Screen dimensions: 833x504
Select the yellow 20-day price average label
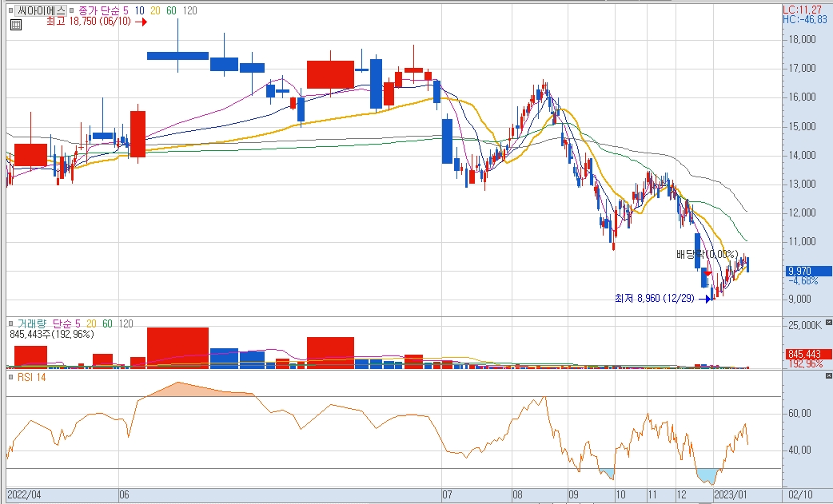coord(155,10)
